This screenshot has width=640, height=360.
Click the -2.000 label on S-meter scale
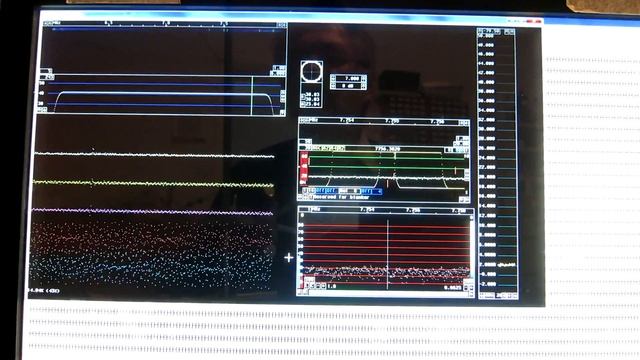tap(487, 284)
